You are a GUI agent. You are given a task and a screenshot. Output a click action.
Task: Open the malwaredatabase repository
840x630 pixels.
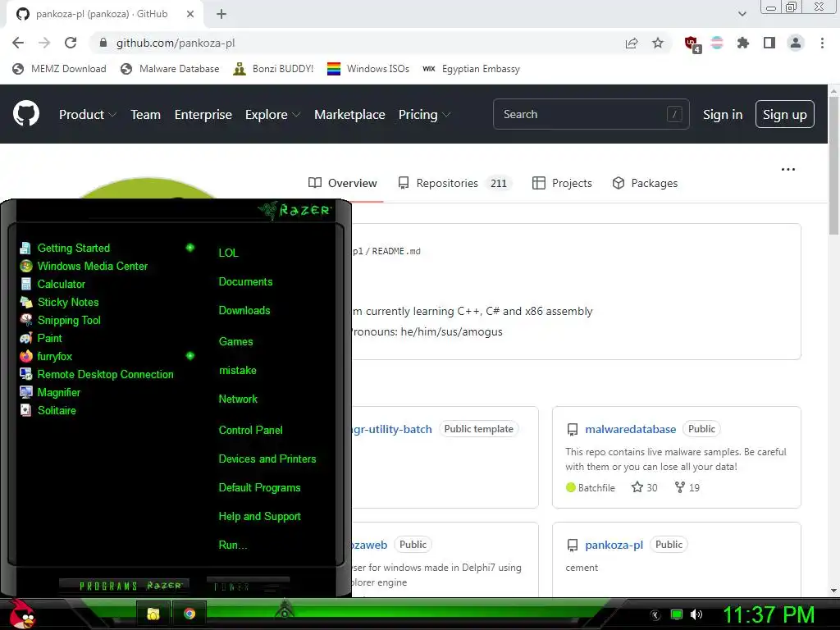click(x=630, y=429)
